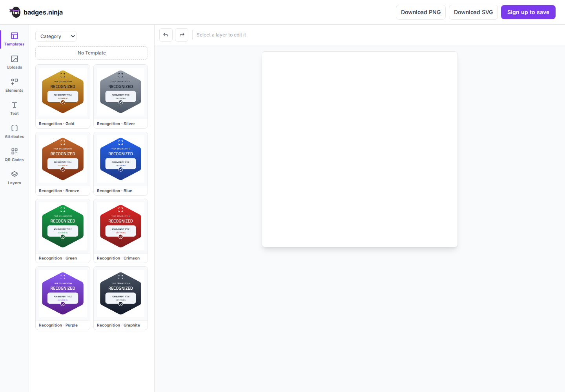Screen dimensions: 565x392
Task: Select the Recognition Bronze template thumbnail
Action: coord(63,159)
